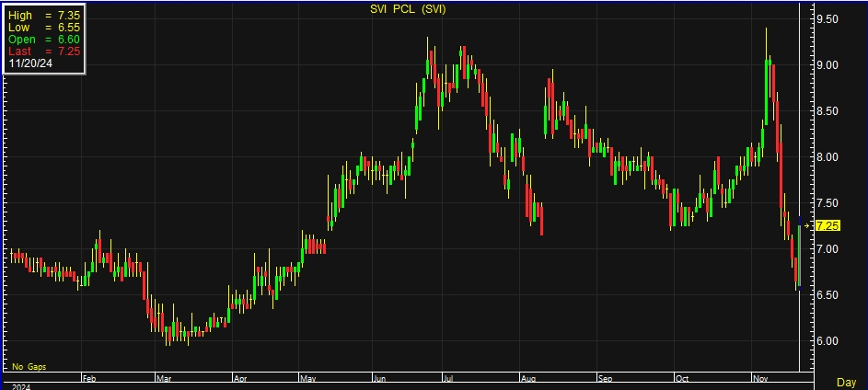Click the No Gaps label
This screenshot has height=390, width=868.
click(29, 366)
